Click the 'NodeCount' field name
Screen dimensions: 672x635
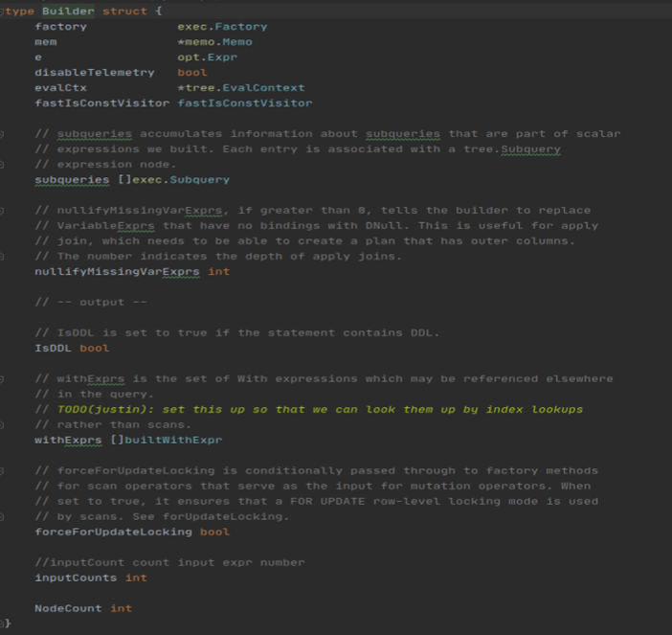pos(68,608)
